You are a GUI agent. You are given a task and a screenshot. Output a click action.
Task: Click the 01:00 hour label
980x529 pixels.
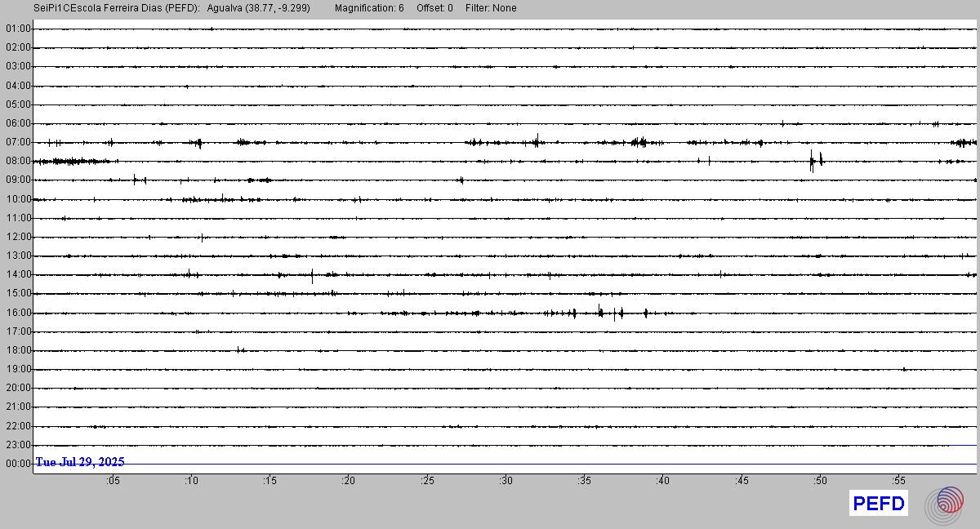(18, 29)
